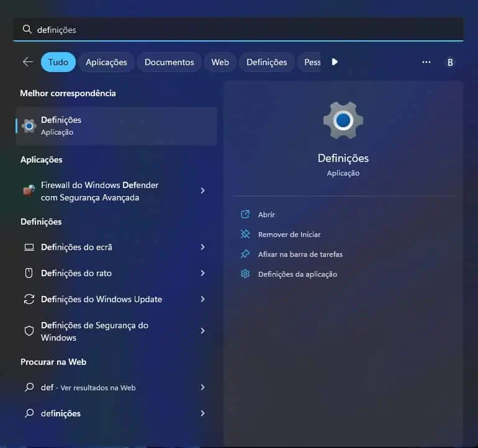Choose Remover de Iniciar
The image size is (478, 448).
pyautogui.click(x=289, y=235)
